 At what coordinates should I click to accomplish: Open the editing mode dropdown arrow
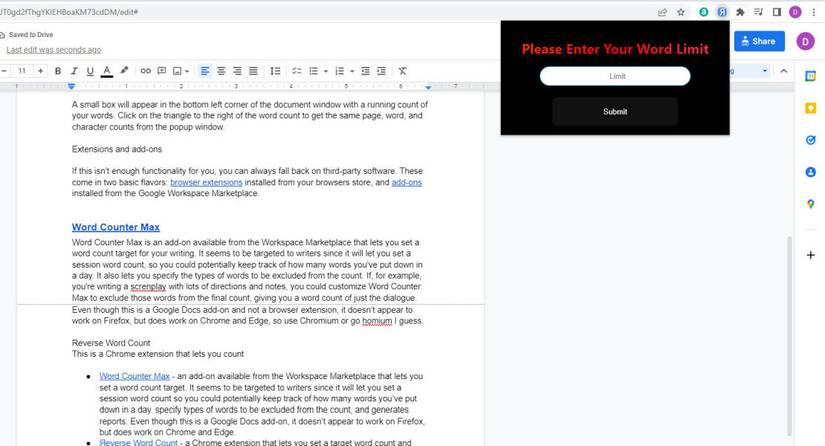[x=764, y=71]
